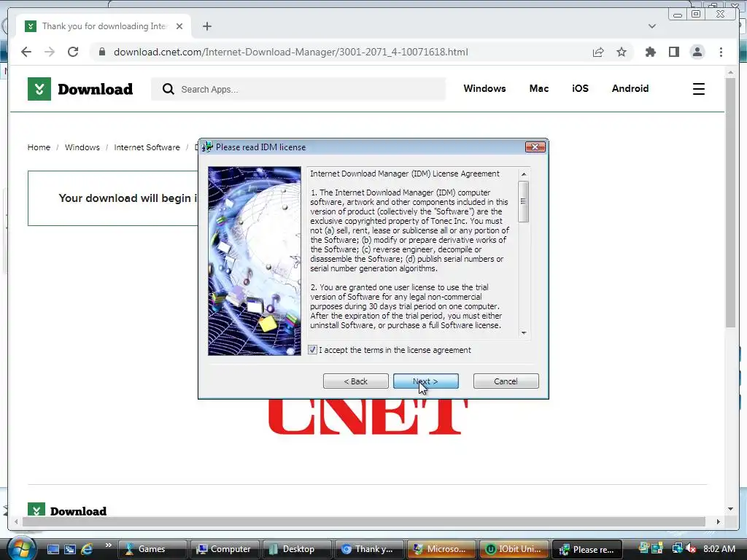The image size is (747, 560).
Task: Switch to Microso... taskbar window
Action: pyautogui.click(x=441, y=549)
